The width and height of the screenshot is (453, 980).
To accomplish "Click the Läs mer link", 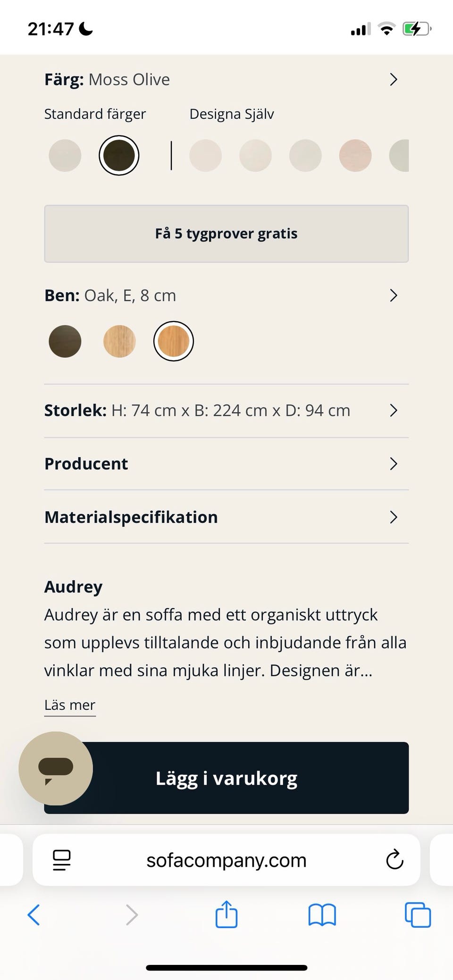I will [x=70, y=705].
